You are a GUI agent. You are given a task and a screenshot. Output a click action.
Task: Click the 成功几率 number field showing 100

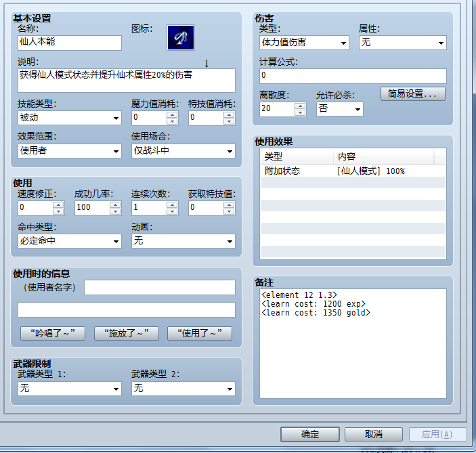click(x=92, y=208)
